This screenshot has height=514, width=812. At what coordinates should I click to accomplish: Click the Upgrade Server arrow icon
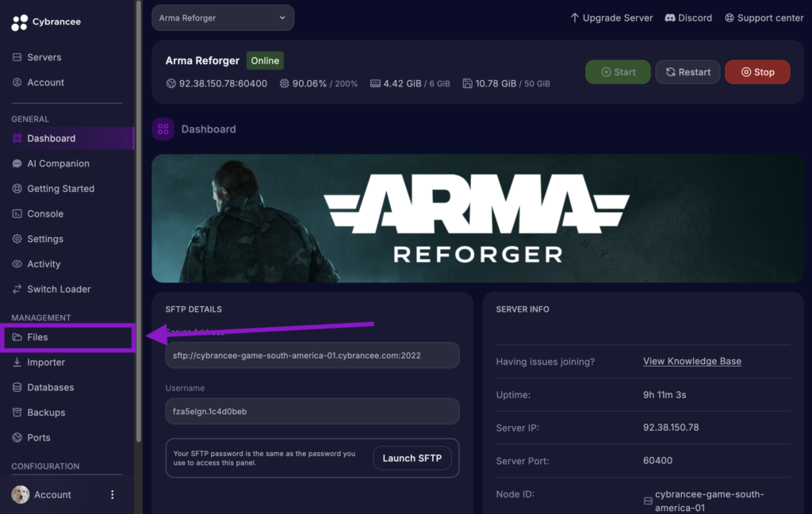coord(574,18)
